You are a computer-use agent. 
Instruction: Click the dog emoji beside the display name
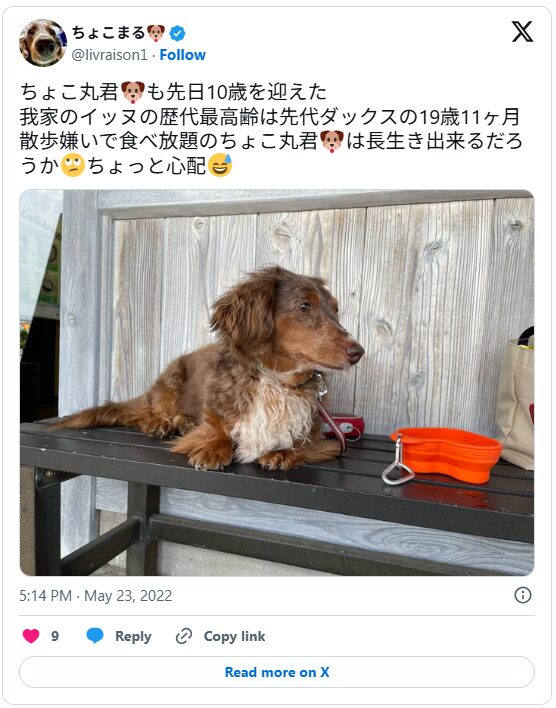[x=156, y=33]
